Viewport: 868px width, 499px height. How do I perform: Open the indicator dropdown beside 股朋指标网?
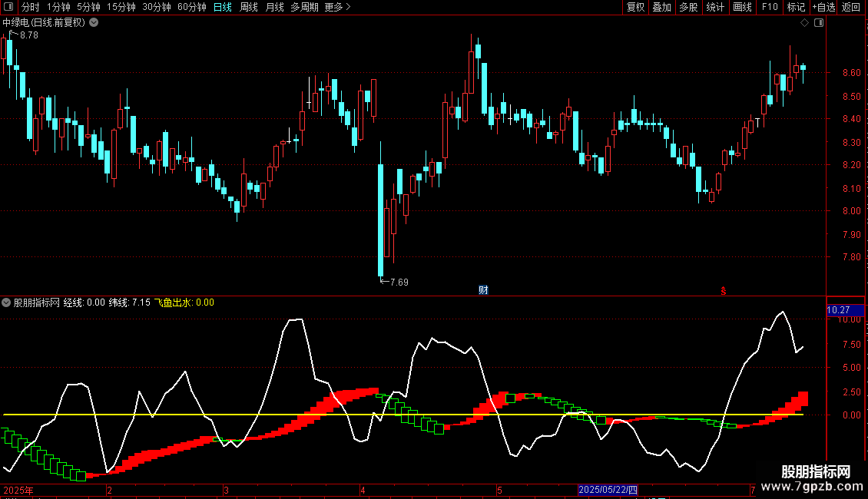(6, 302)
